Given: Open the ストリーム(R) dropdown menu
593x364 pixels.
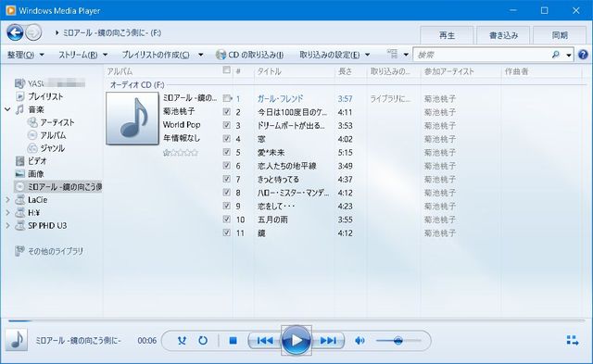Looking at the screenshot, I should click(x=82, y=55).
